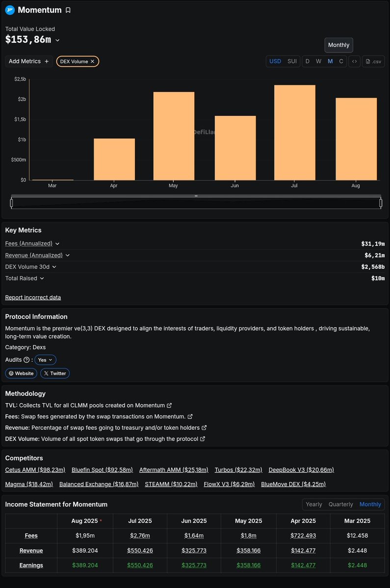The height and width of the screenshot is (588, 390).
Task: Open the protocol Twitter link
Action: click(55, 373)
